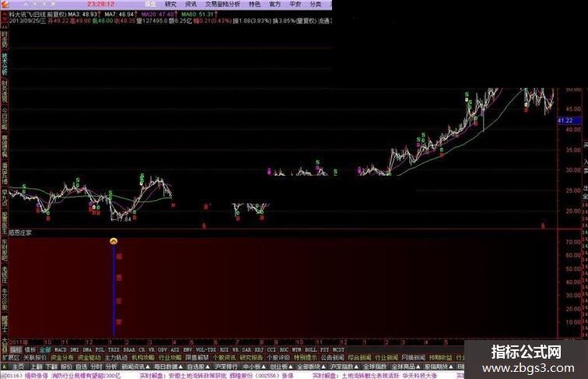Open the 特色 menu

pos(254,4)
